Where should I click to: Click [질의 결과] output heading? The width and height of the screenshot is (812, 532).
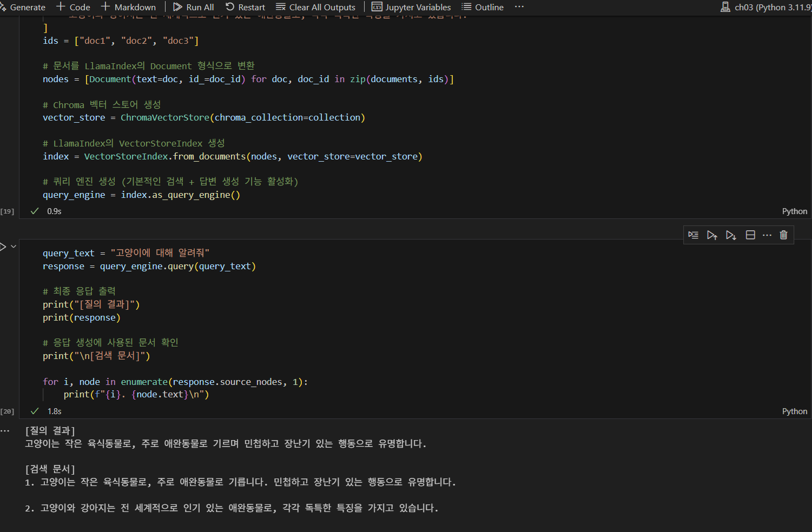pos(50,430)
